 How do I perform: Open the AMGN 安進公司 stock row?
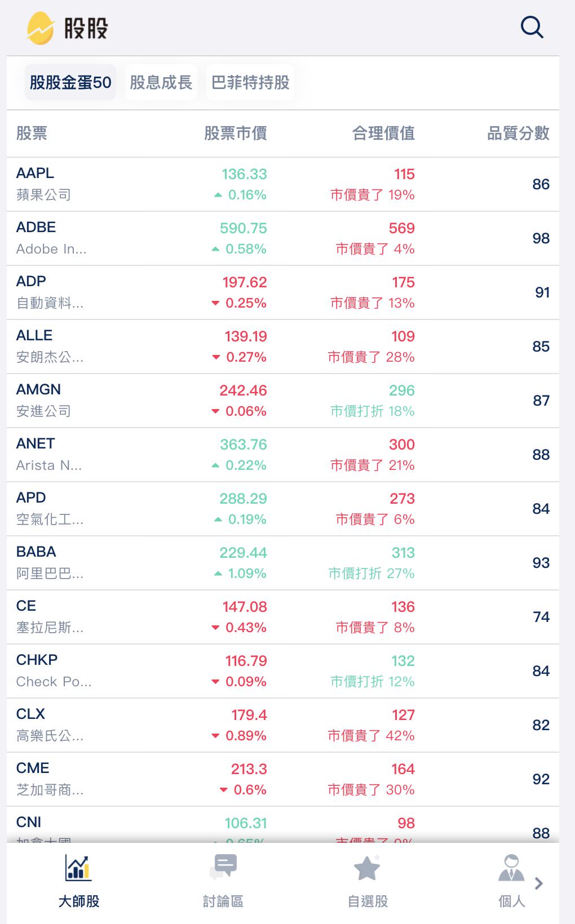282,401
